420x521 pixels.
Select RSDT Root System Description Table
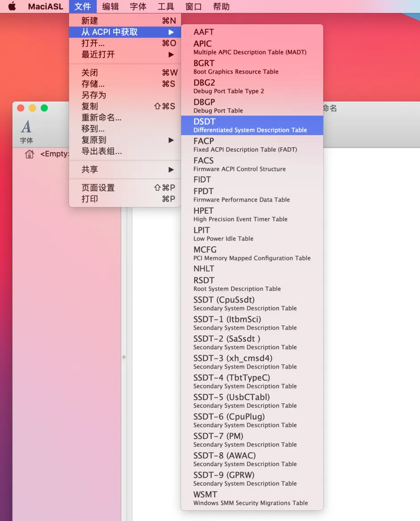point(252,284)
